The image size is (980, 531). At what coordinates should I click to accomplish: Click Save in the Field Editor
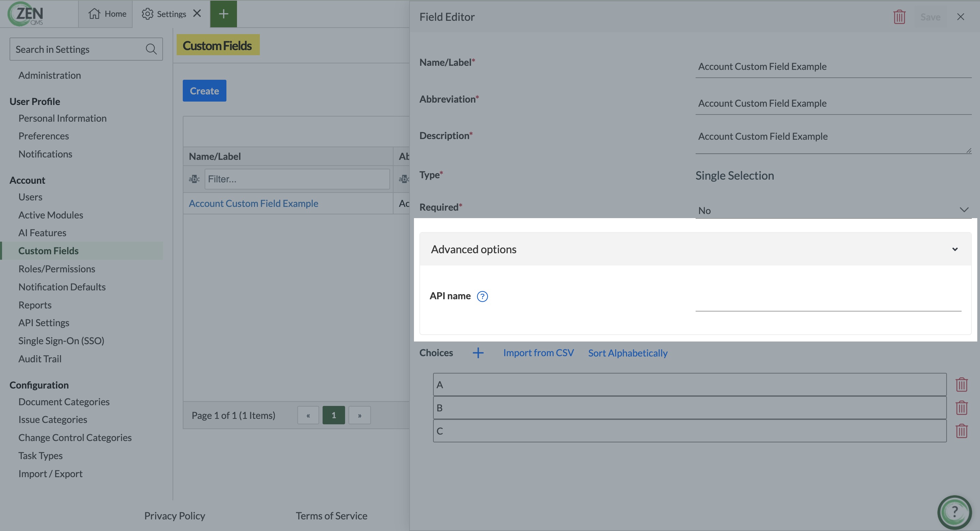tap(930, 17)
